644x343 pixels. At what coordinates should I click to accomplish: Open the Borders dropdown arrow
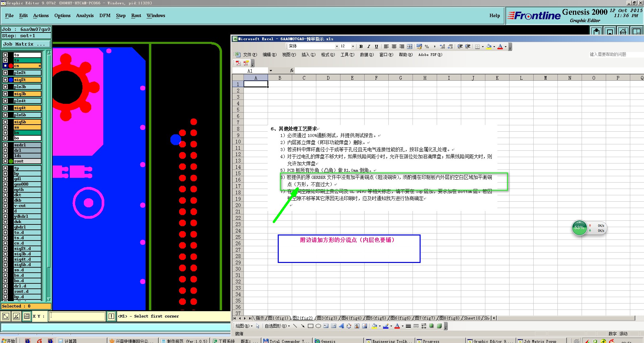[483, 47]
